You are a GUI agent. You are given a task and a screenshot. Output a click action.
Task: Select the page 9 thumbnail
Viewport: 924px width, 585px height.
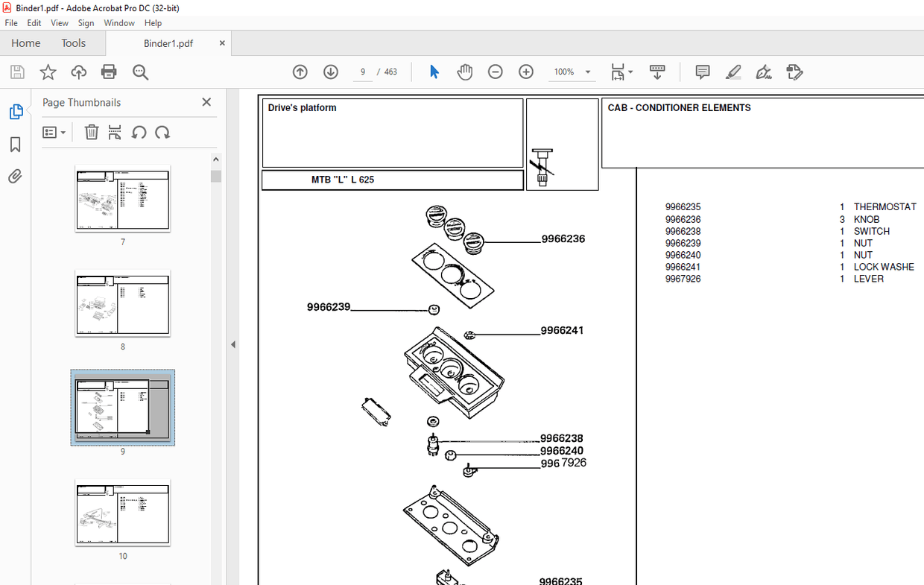coord(122,407)
